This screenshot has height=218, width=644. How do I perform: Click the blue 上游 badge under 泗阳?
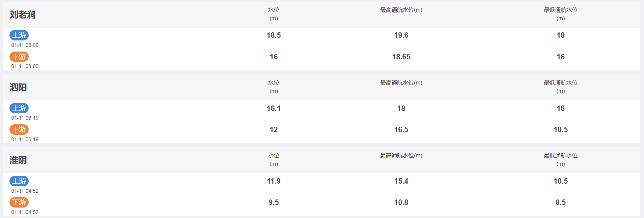point(19,108)
